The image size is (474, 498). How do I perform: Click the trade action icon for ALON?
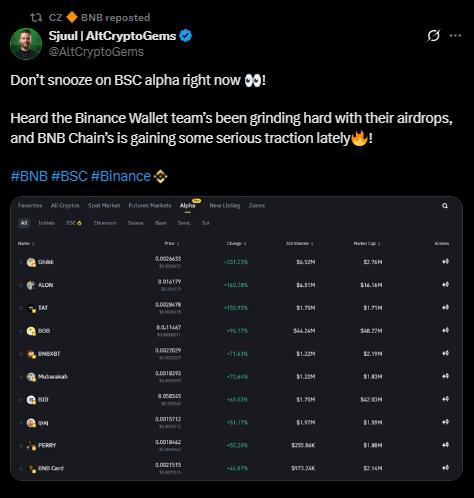click(x=445, y=285)
